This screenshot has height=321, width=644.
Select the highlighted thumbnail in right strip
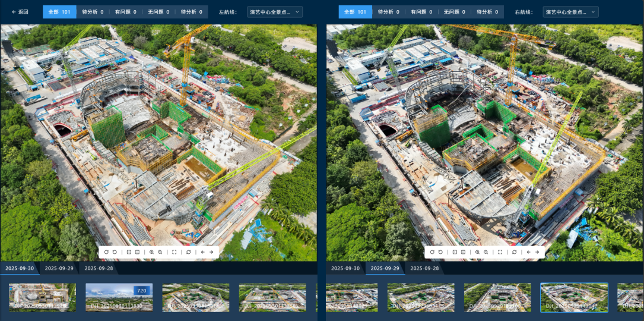coord(574,297)
